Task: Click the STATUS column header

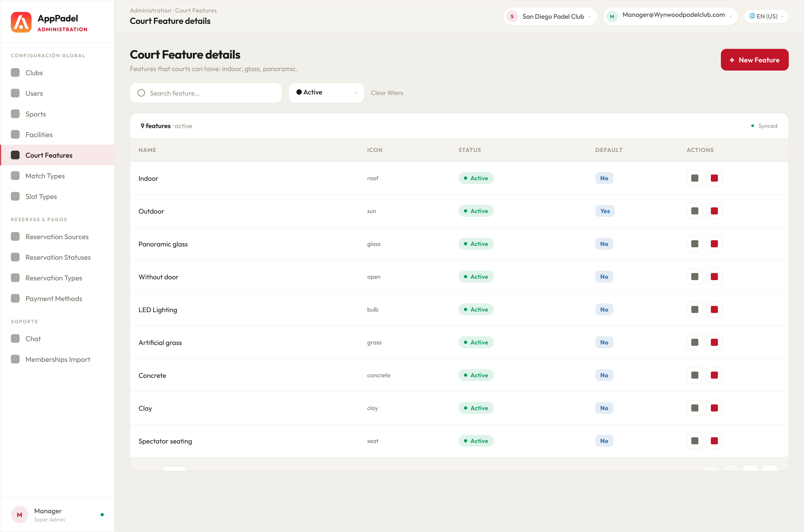Action: pos(470,150)
